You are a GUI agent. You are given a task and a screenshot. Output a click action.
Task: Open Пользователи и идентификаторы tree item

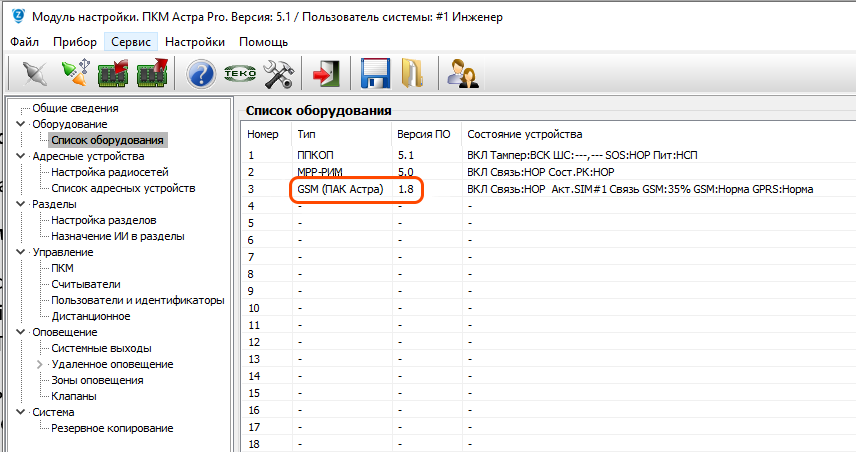(x=137, y=300)
